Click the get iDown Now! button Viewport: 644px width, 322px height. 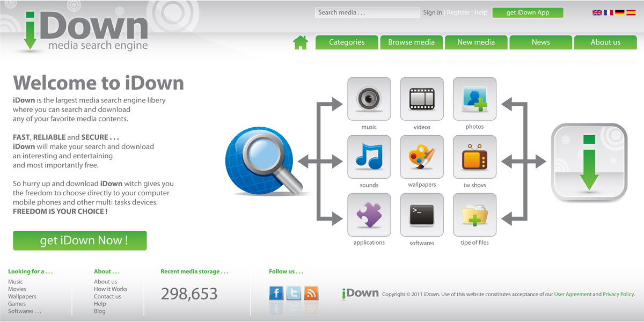click(80, 240)
